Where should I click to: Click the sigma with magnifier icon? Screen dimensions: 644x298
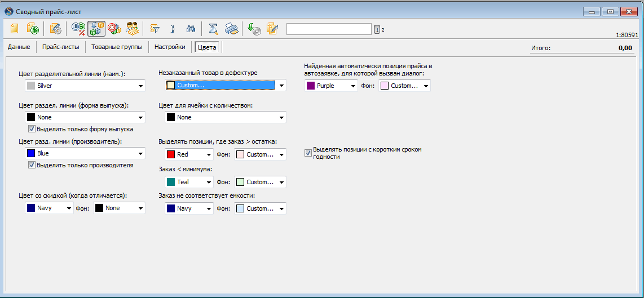click(x=213, y=29)
